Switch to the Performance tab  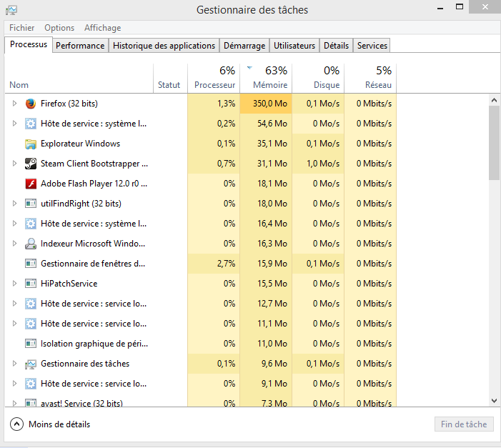pyautogui.click(x=80, y=46)
